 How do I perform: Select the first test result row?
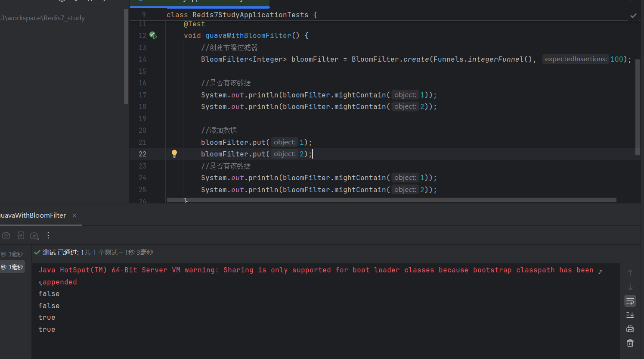(x=12, y=254)
